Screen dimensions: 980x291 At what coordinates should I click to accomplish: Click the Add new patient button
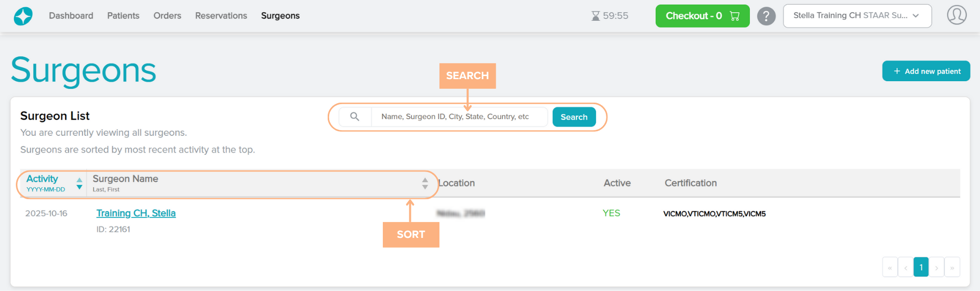pos(926,71)
